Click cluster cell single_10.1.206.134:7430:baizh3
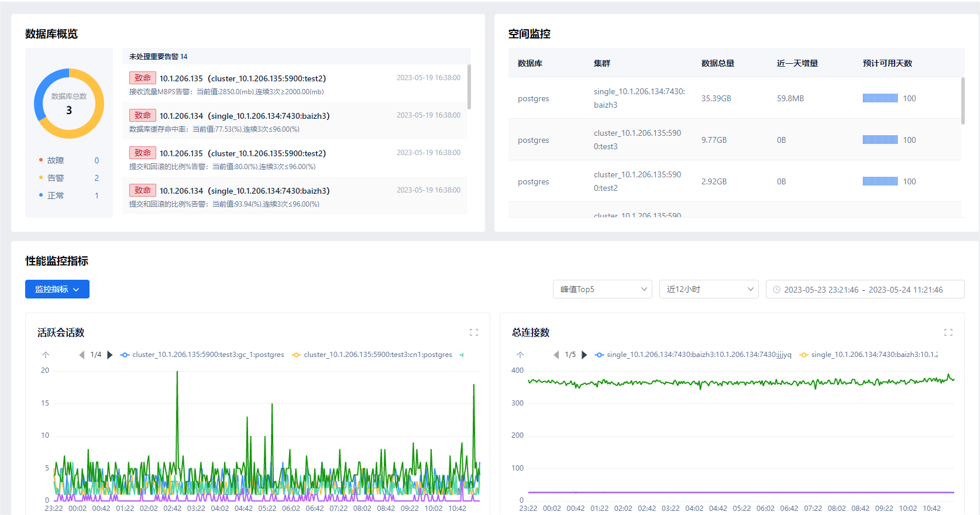This screenshot has height=515, width=980. tap(639, 98)
